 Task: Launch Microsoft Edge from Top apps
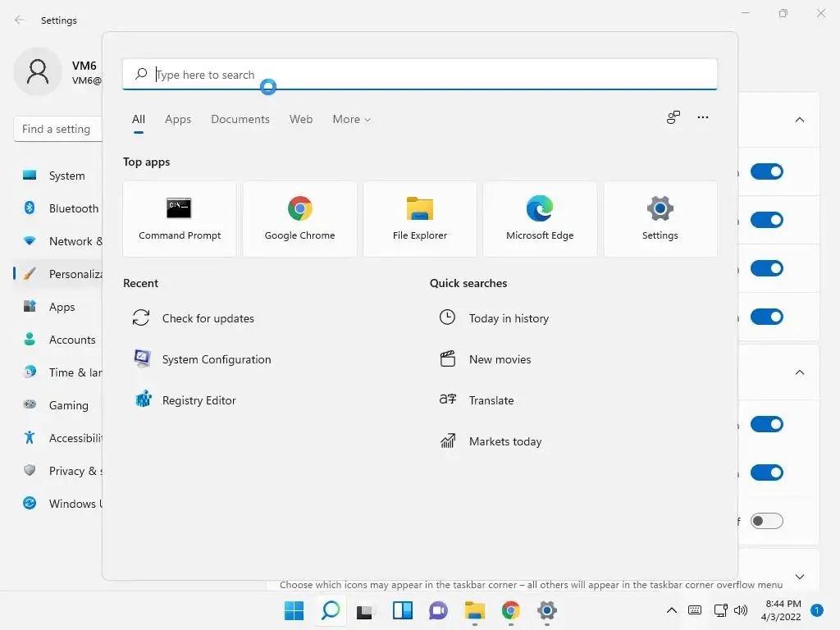[540, 218]
